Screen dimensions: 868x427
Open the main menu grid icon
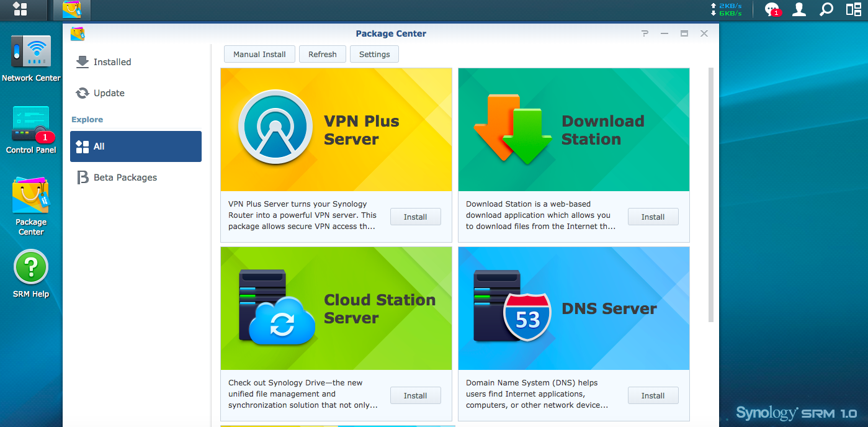click(20, 9)
